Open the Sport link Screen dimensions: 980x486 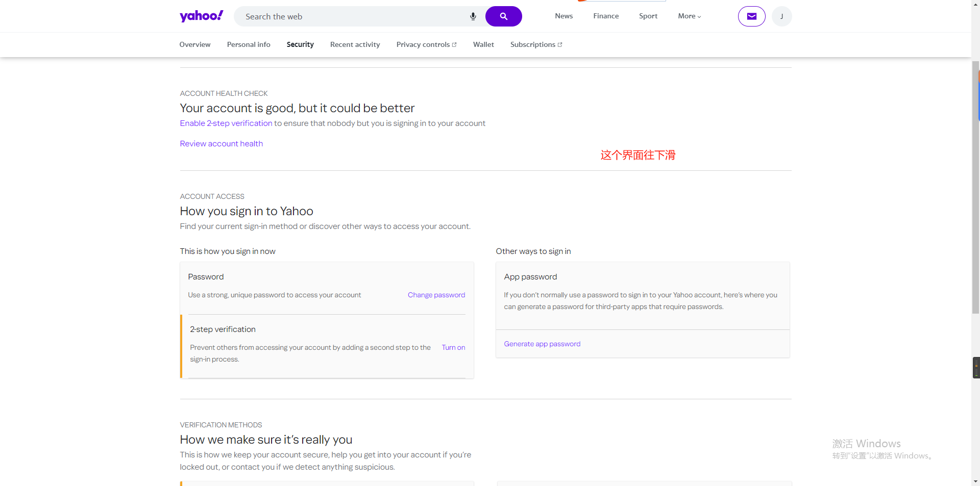click(x=648, y=16)
